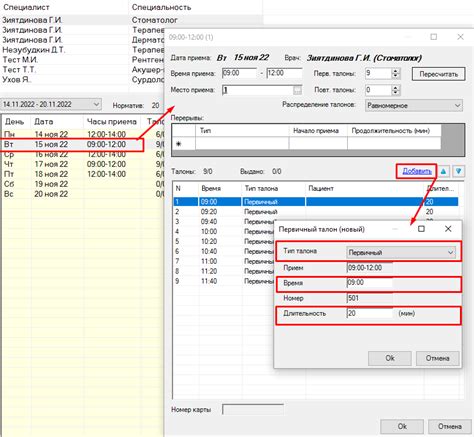The image size is (474, 437).
Task: Click Отмена in the ticket dialog
Action: (438, 358)
